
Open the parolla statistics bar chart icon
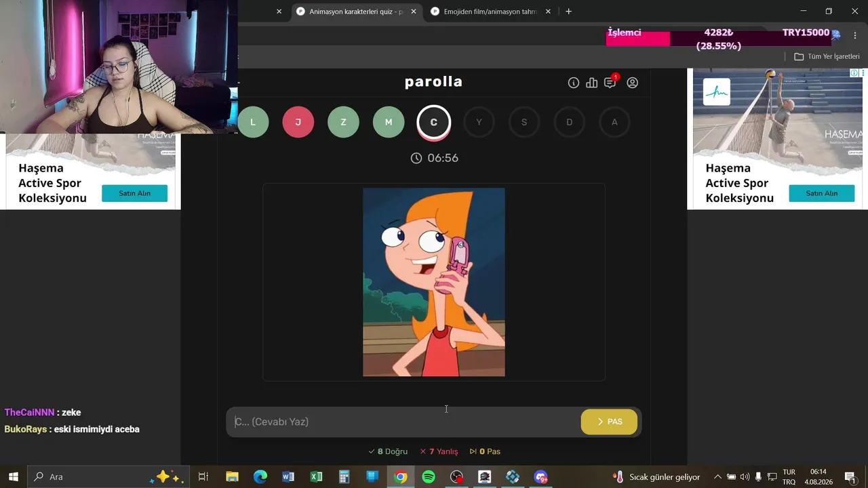coord(592,83)
